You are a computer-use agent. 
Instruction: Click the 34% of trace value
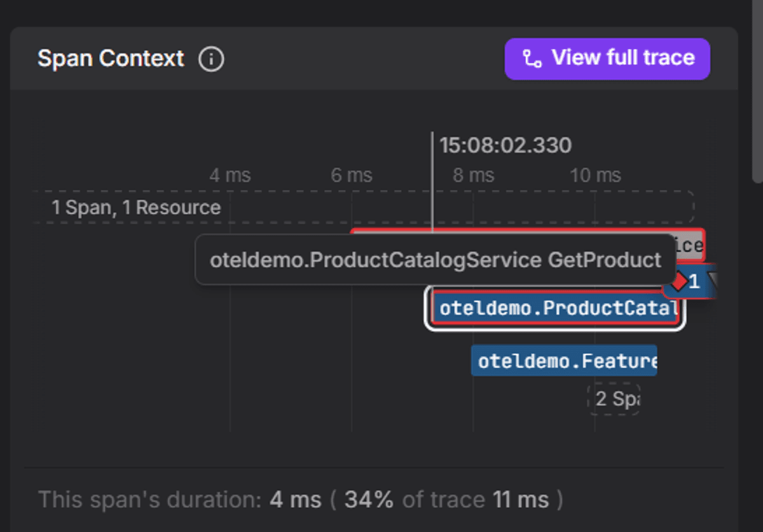coord(369,500)
